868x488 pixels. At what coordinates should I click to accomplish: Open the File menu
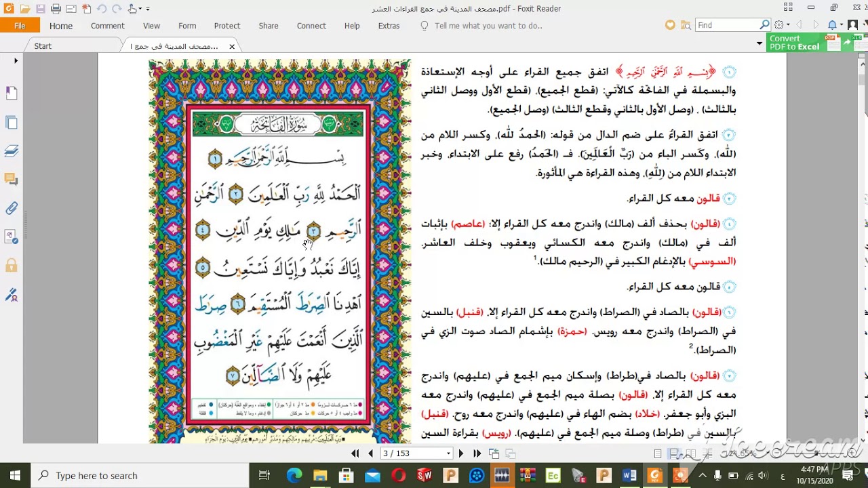coord(20,26)
